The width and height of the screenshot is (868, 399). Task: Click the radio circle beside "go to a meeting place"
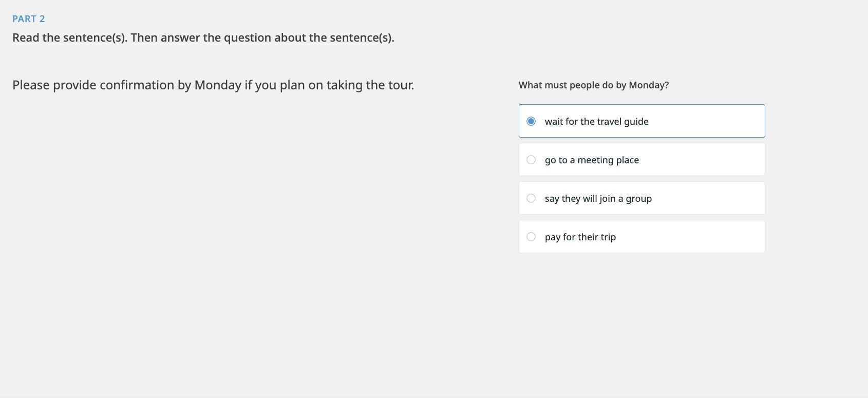(531, 160)
